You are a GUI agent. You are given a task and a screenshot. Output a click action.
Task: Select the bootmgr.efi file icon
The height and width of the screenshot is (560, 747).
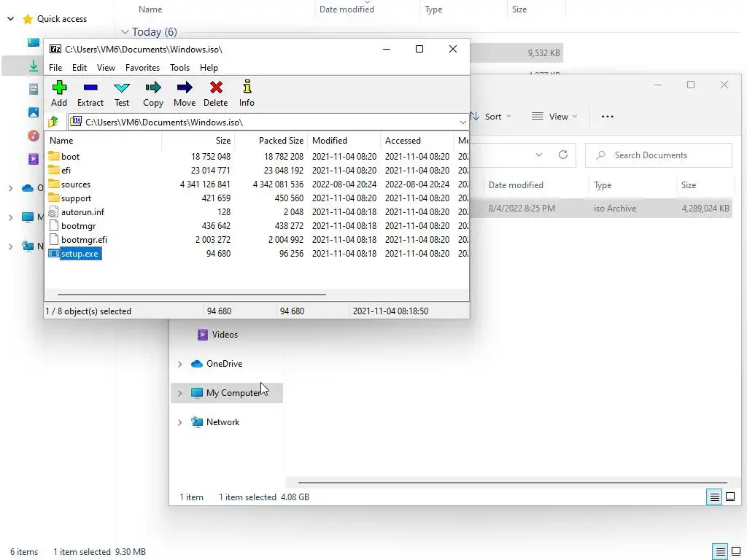[53, 239]
